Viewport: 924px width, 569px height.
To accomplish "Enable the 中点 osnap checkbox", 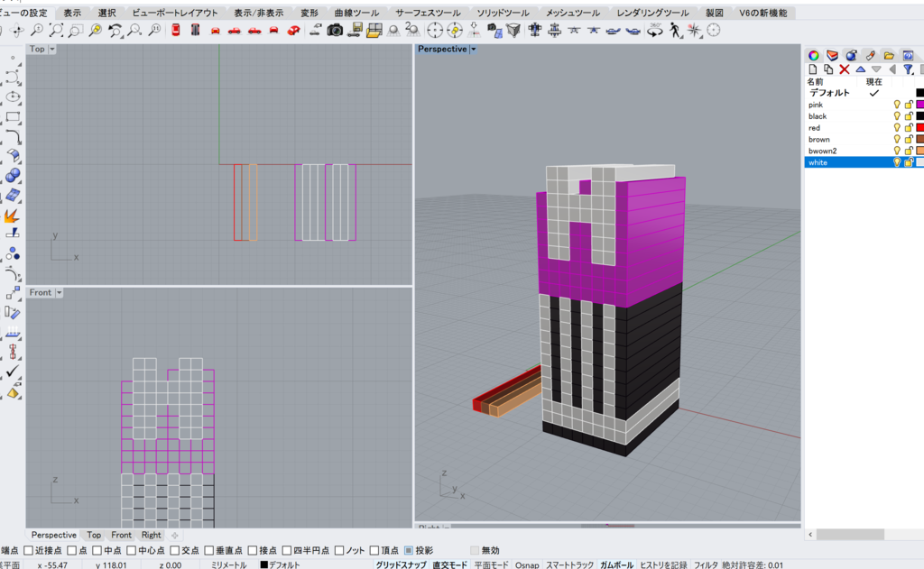I will point(97,551).
